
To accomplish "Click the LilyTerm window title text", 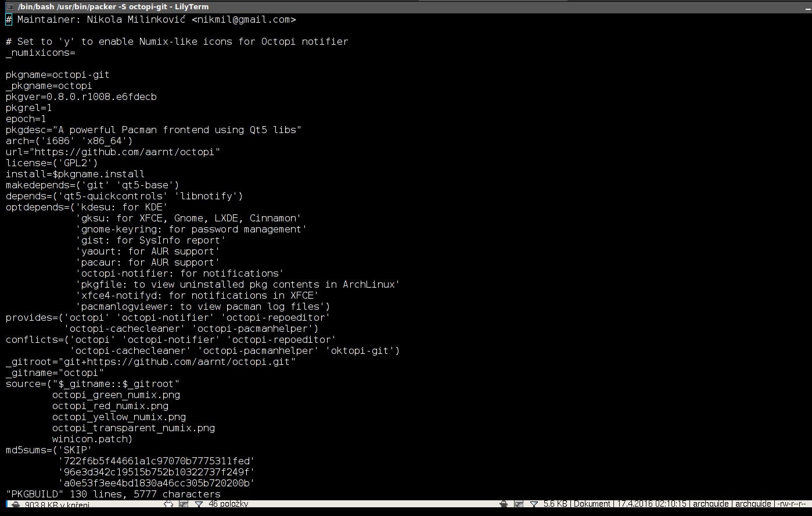I will point(113,6).
